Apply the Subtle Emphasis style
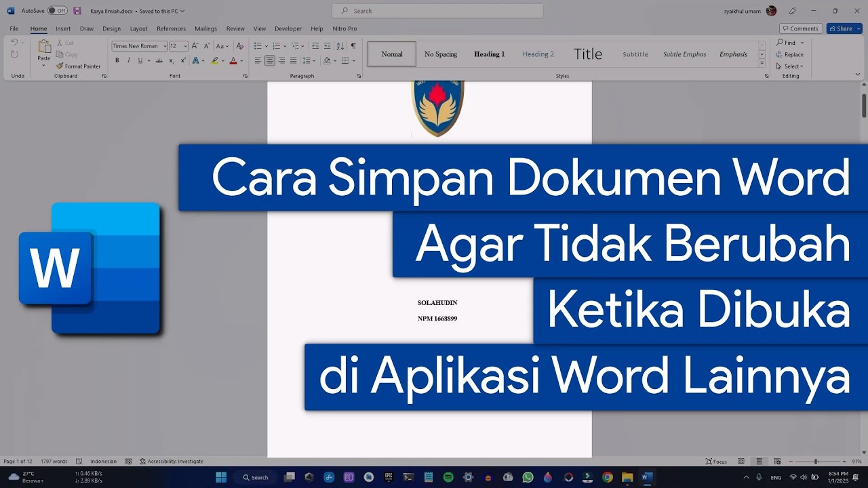The width and height of the screenshot is (868, 488). coord(685,54)
